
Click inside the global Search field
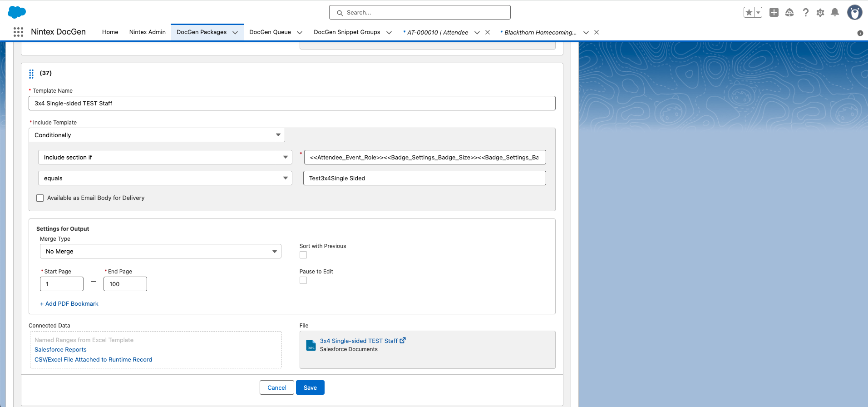[420, 12]
